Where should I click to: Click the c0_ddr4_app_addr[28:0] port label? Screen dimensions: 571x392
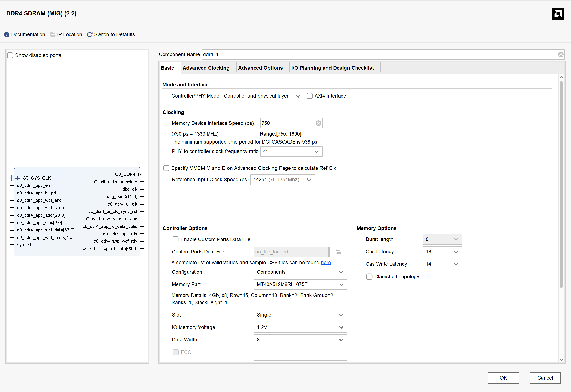pos(41,215)
